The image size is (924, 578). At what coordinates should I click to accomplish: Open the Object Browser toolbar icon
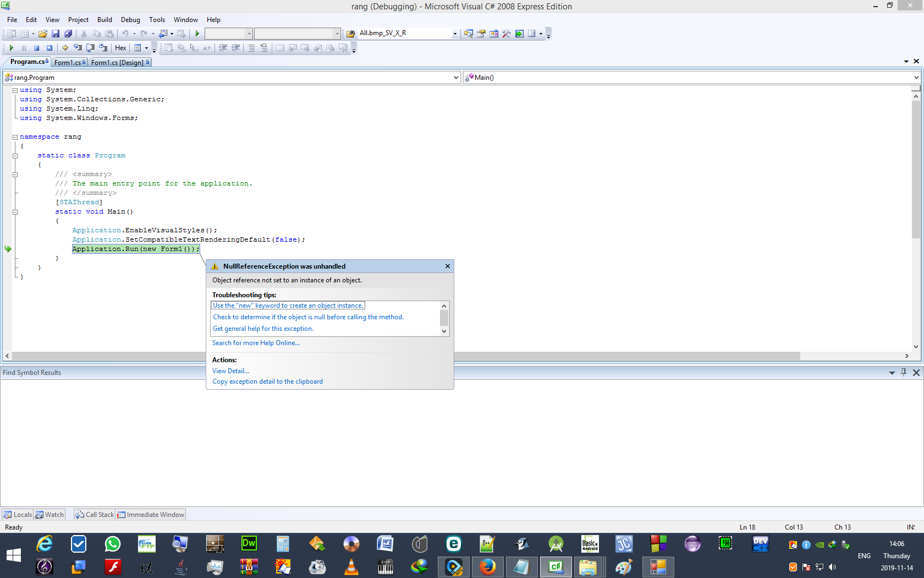(x=494, y=34)
